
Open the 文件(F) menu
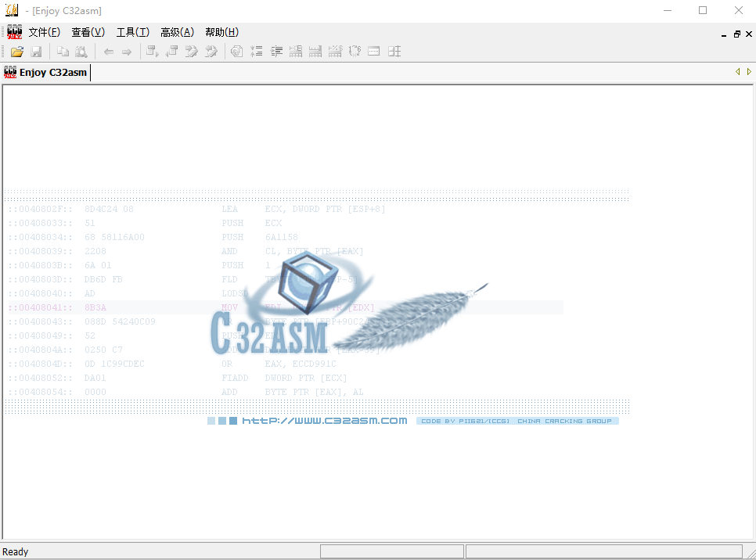tap(44, 31)
